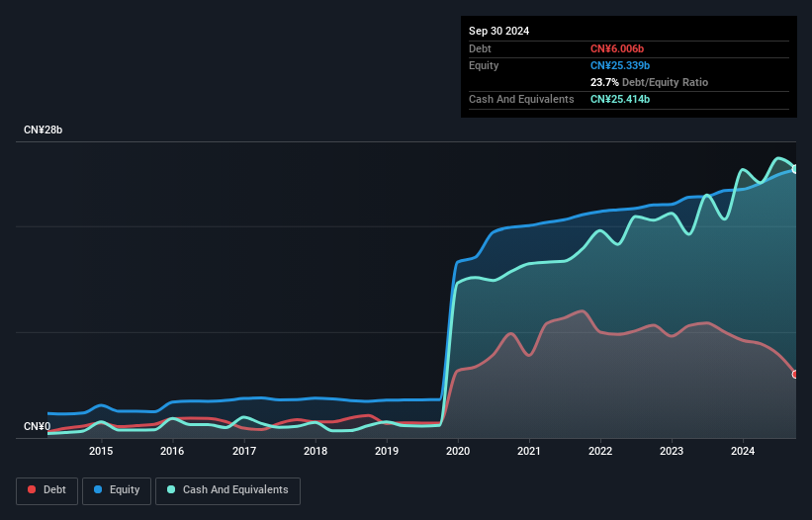Click the Cash endpoint marker at chart's right edge
The image size is (812, 520).
[795, 169]
